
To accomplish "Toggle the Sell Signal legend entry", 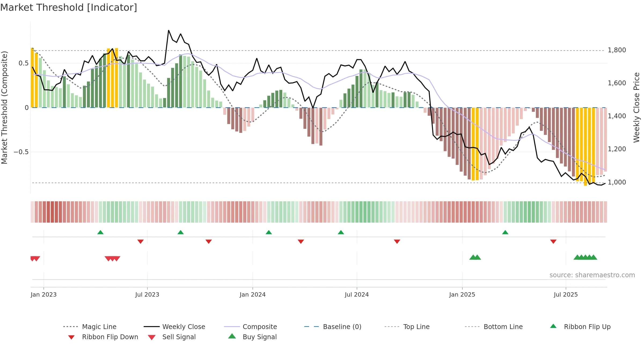I will [x=172, y=337].
